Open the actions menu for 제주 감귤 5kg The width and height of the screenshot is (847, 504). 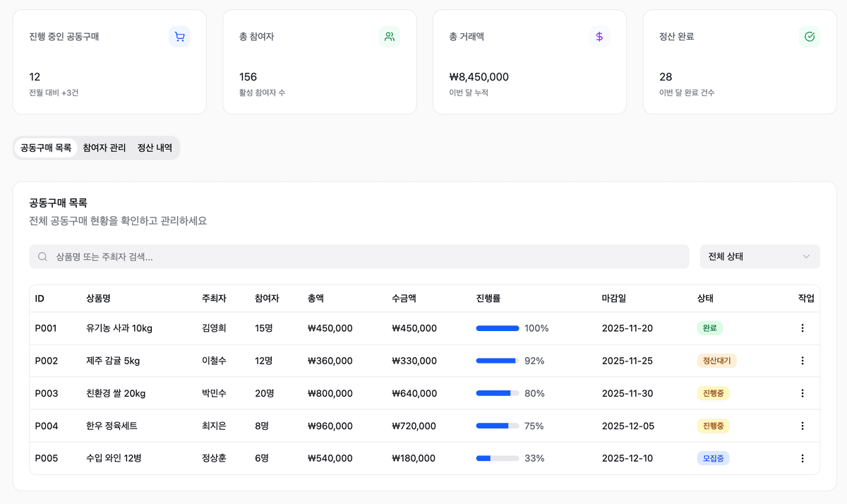803,360
